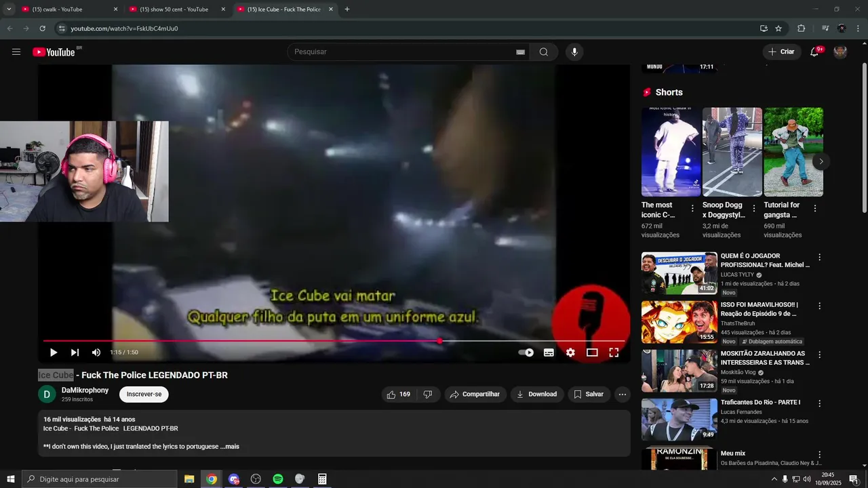
Task: Like the video with 169 likes
Action: tap(399, 394)
